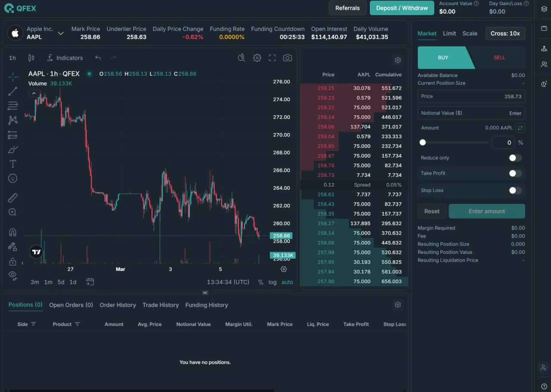Select the crosshair cursor tool

13,77
